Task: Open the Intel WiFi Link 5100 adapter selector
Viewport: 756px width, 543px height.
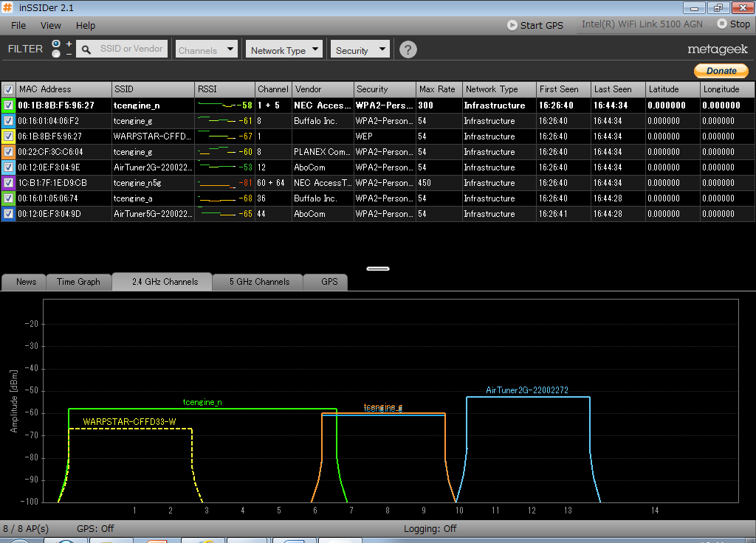Action: [642, 24]
